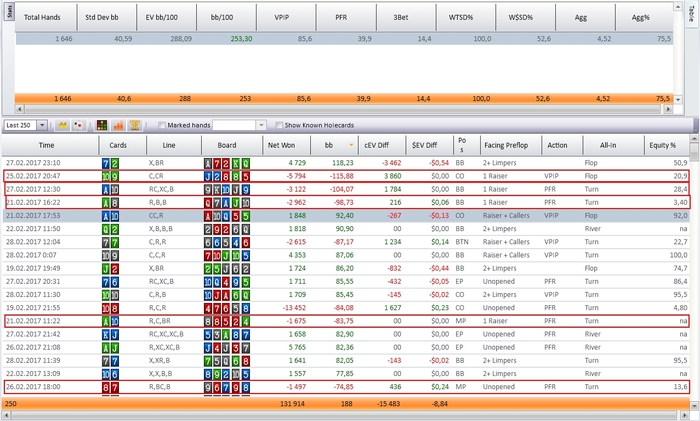Select hand dated 22.02.2017 11:50
Screen dimensions: 700x421
[346, 229]
